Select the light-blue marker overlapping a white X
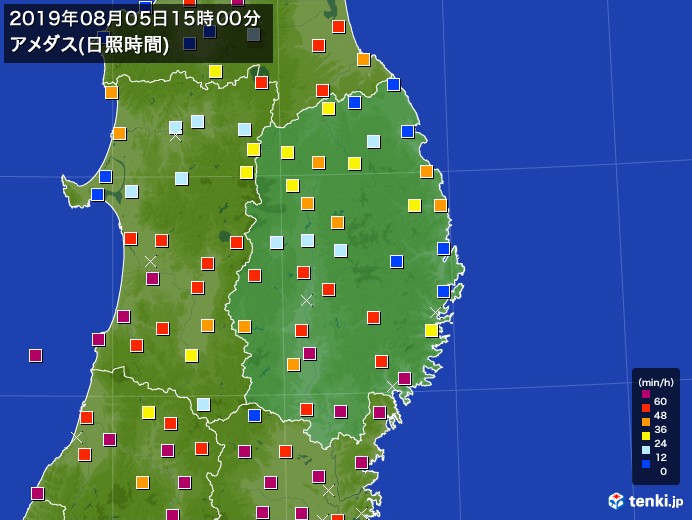This screenshot has height=520, width=692. point(176,128)
